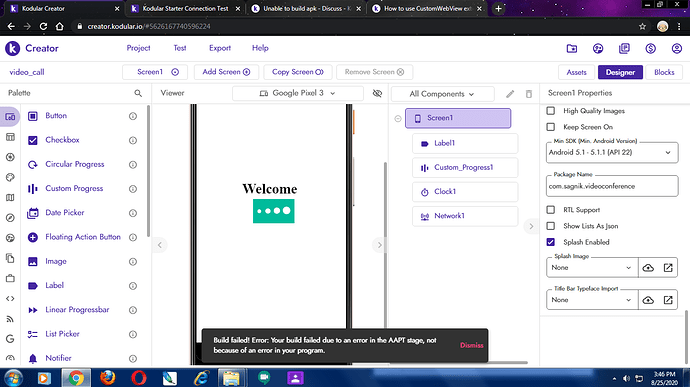Collapse the Palette panel with left arrow
The width and height of the screenshot is (690, 387).
tap(160, 245)
